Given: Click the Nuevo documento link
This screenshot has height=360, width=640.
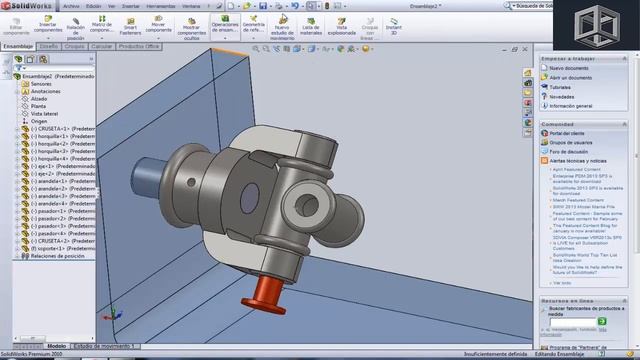Looking at the screenshot, I should coord(569,68).
